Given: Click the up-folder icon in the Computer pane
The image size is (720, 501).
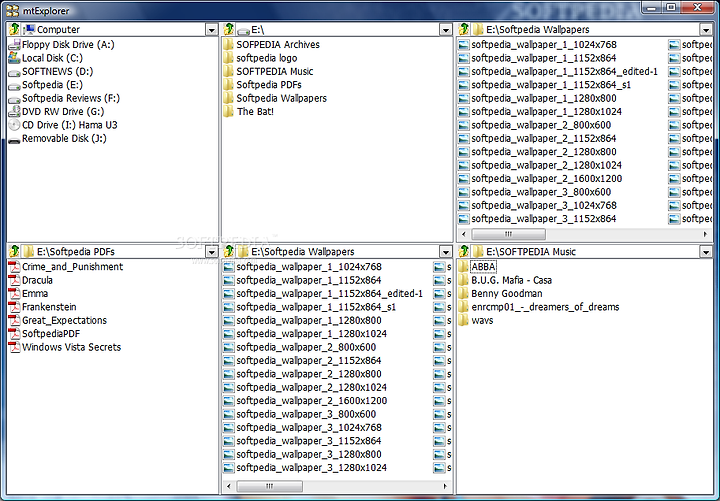Looking at the screenshot, I should 14,29.
